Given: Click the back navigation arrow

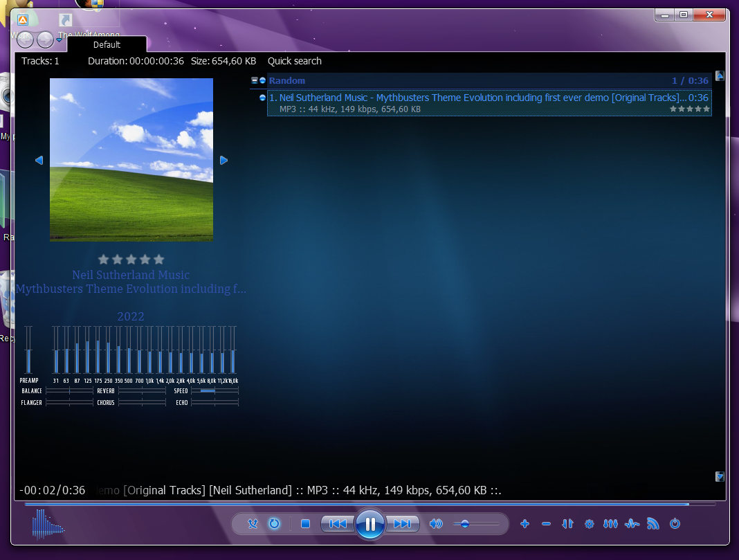Looking at the screenshot, I should pos(25,39).
